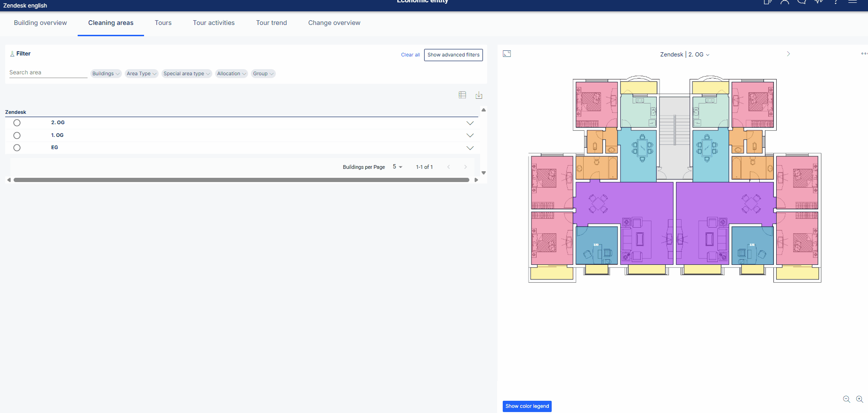Open the user profile icon
This screenshot has height=413, width=868.
(x=785, y=2)
